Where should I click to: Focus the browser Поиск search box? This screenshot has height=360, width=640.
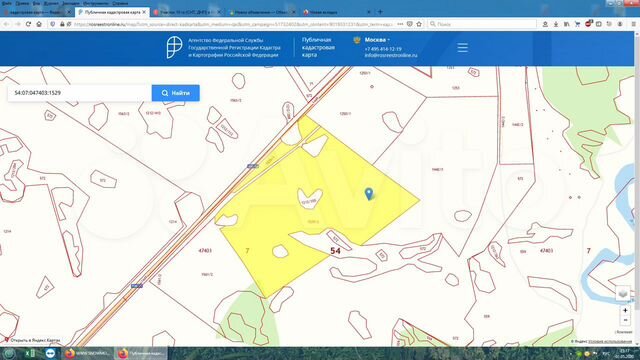(482, 24)
